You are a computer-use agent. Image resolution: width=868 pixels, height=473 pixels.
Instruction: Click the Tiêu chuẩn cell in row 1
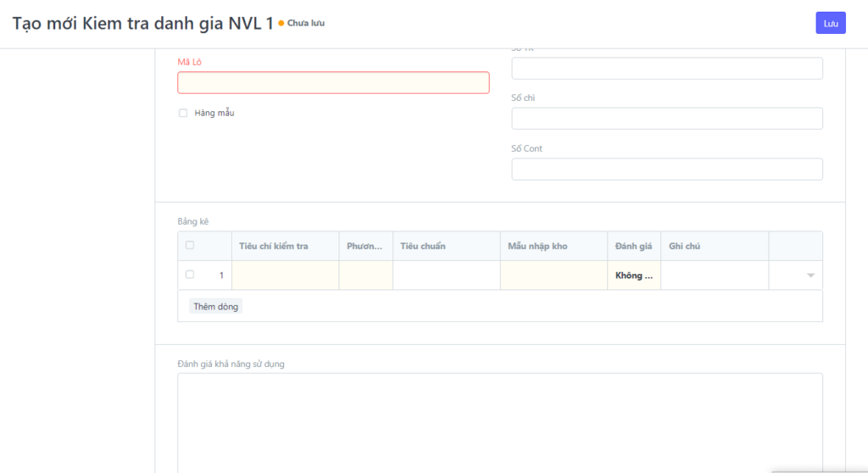(446, 275)
